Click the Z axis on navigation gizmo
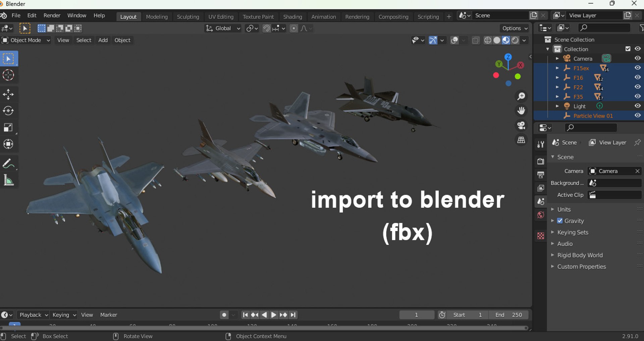 508,57
